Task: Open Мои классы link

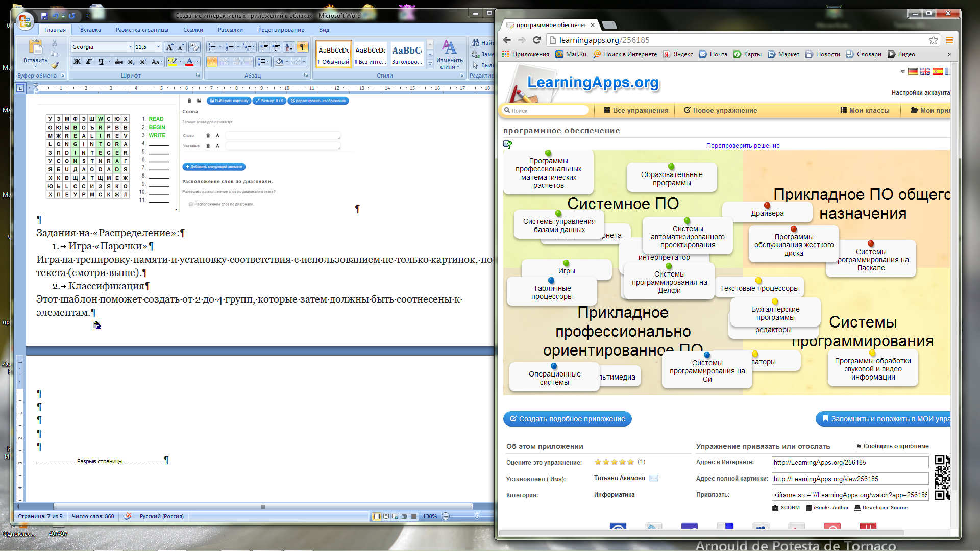Action: (x=865, y=110)
